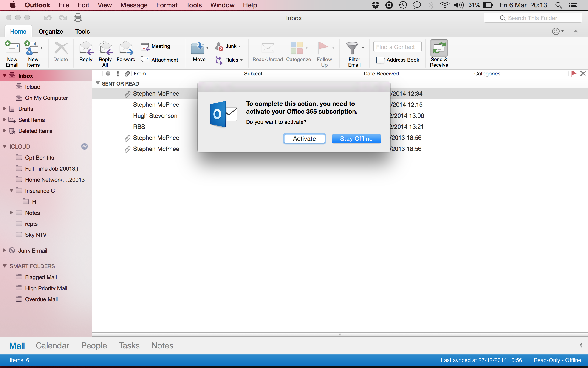Click the New Email icon
588x368 pixels.
[12, 47]
